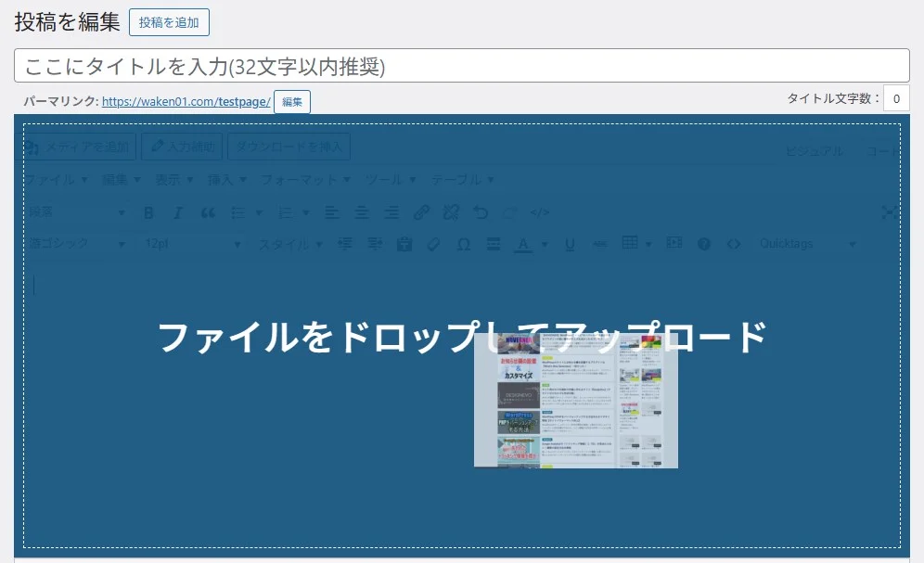Switch to the ビジュアル editor tab
Viewport: 924px width, 563px height.
click(x=814, y=151)
